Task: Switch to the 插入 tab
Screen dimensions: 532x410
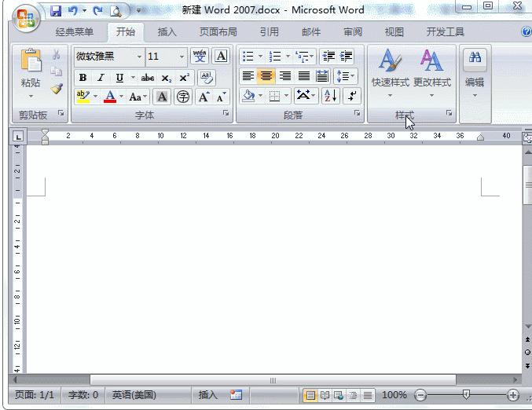Action: [x=167, y=32]
